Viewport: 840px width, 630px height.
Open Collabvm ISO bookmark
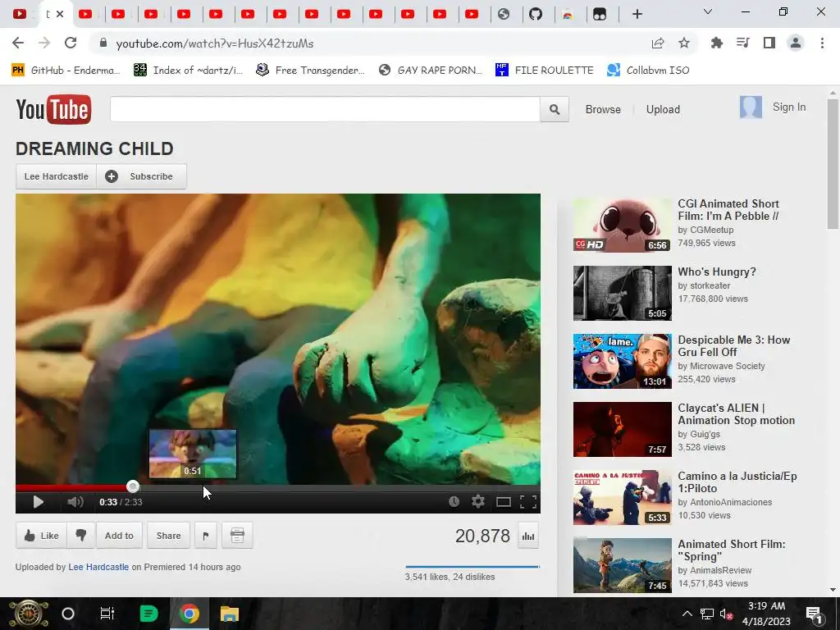tap(648, 71)
